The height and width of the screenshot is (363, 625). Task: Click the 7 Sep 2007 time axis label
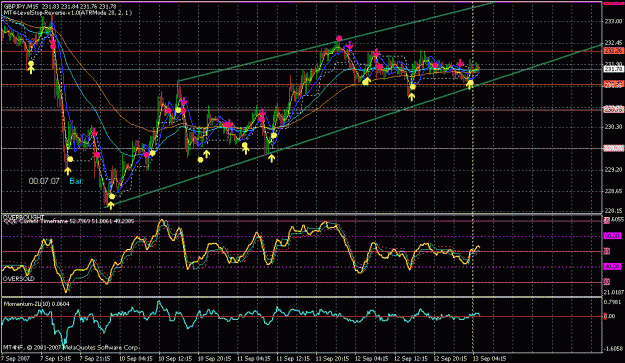coord(16,358)
